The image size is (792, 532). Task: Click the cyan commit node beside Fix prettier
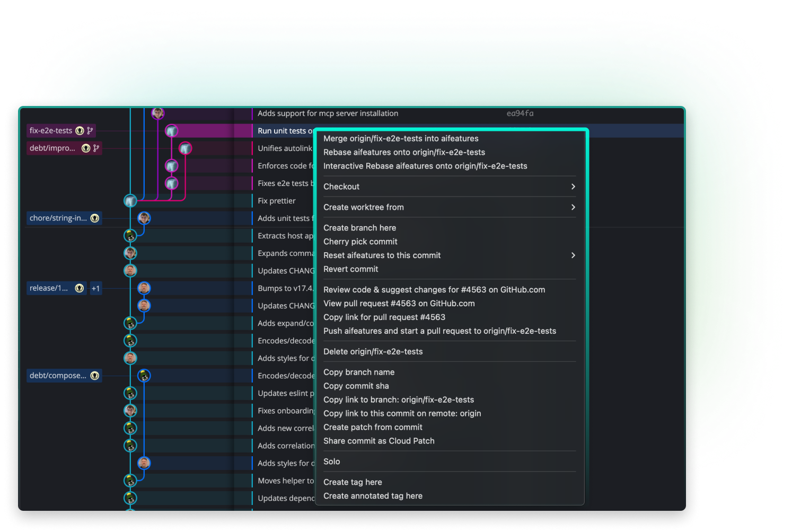pos(130,200)
